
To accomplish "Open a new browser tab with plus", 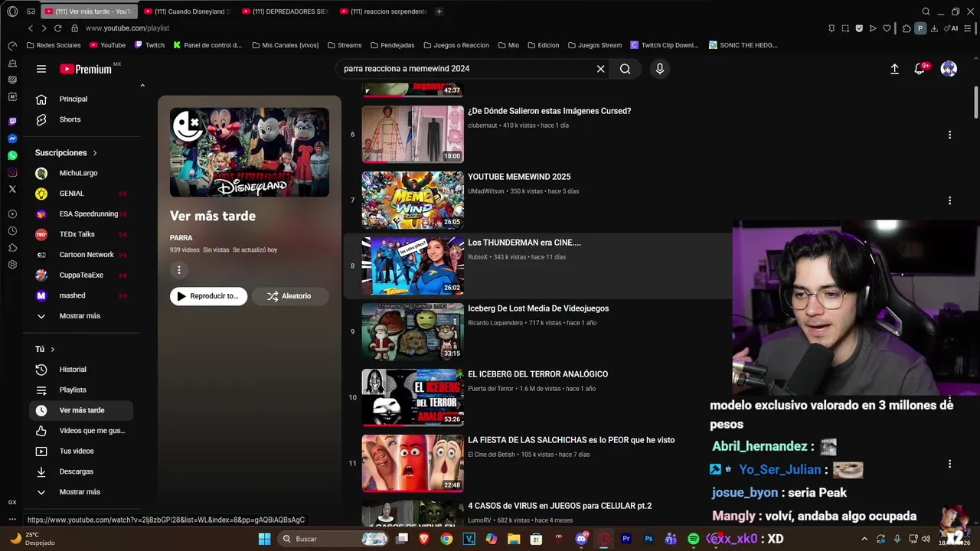I will tap(439, 11).
